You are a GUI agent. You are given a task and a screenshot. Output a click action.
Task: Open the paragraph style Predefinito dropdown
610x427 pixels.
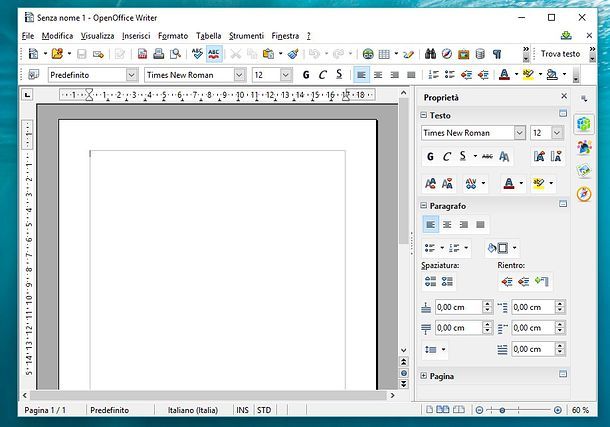[x=132, y=75]
